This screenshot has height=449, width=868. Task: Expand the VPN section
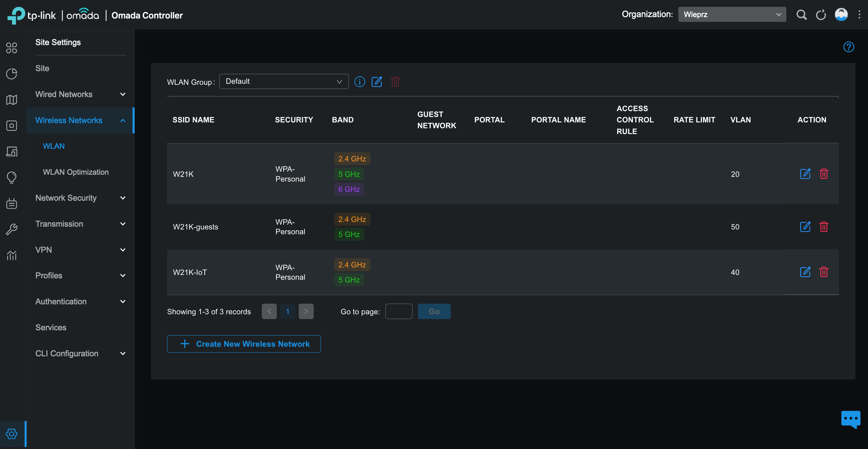81,250
